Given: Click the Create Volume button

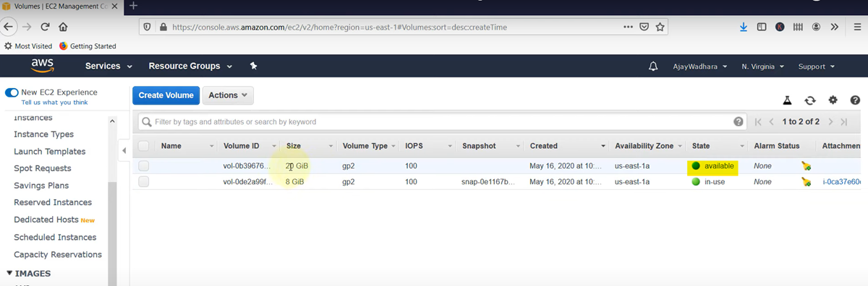Looking at the screenshot, I should pyautogui.click(x=166, y=95).
